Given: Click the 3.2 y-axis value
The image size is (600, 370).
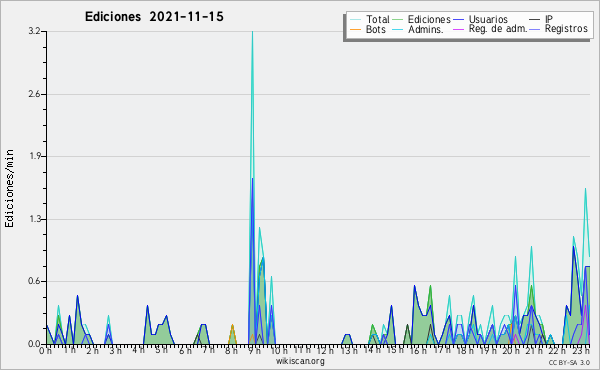Looking at the screenshot, I should [x=34, y=31].
